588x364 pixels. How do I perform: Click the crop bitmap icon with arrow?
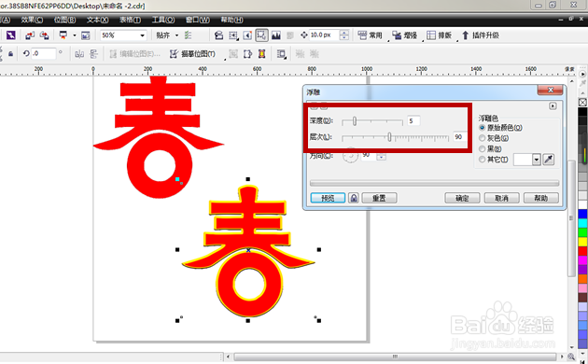pos(247,54)
